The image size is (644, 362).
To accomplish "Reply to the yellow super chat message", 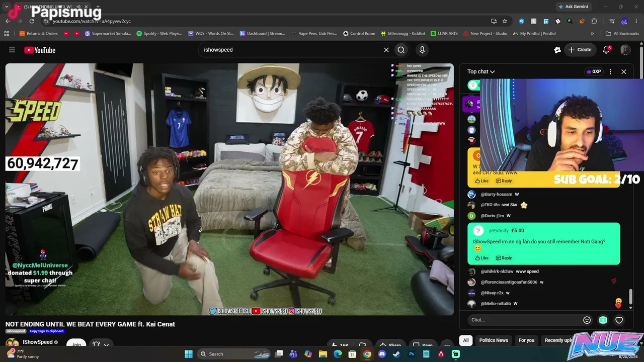I will [504, 181].
